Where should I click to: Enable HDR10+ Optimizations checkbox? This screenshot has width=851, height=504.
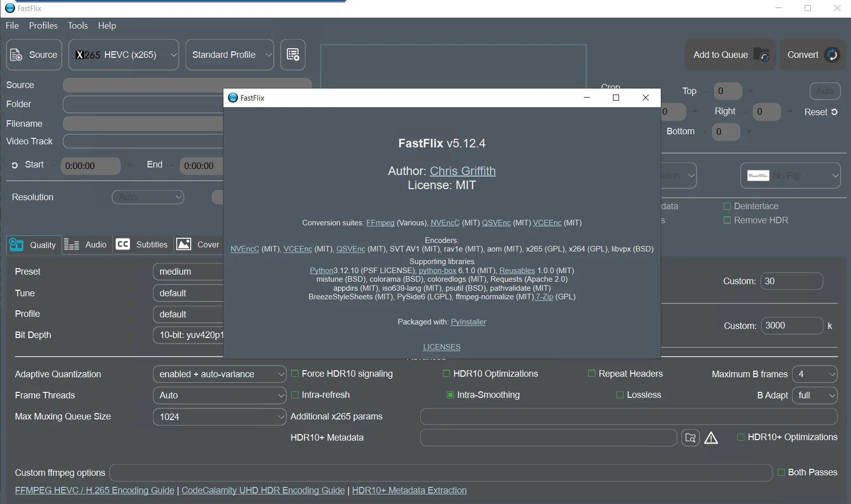741,437
